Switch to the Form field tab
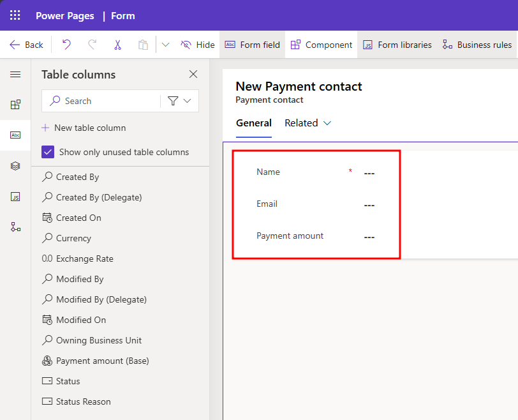 click(253, 45)
